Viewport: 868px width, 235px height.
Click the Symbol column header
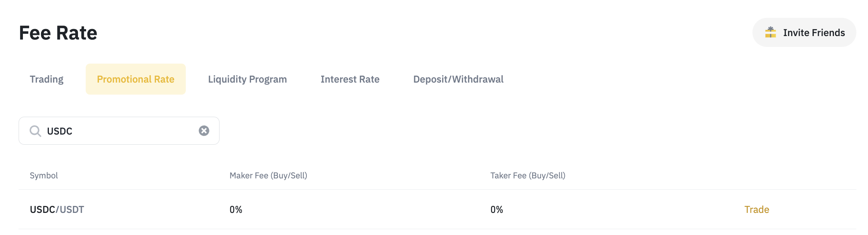point(44,176)
